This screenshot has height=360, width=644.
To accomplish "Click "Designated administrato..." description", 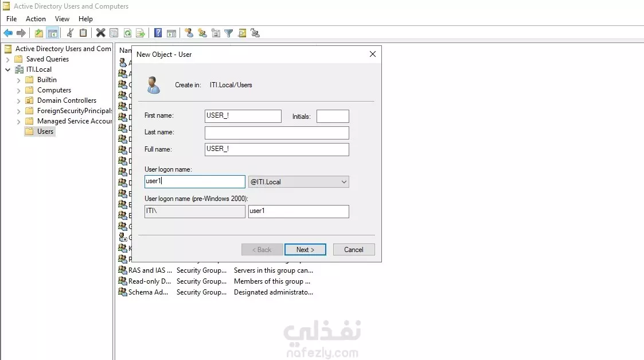I will pos(274,292).
